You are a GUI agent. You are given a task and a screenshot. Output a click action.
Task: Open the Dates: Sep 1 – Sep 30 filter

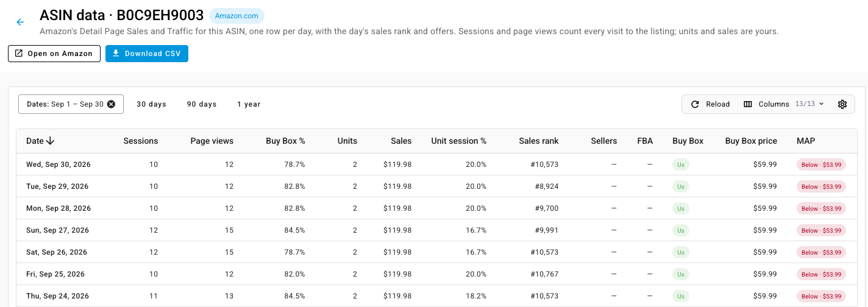71,104
